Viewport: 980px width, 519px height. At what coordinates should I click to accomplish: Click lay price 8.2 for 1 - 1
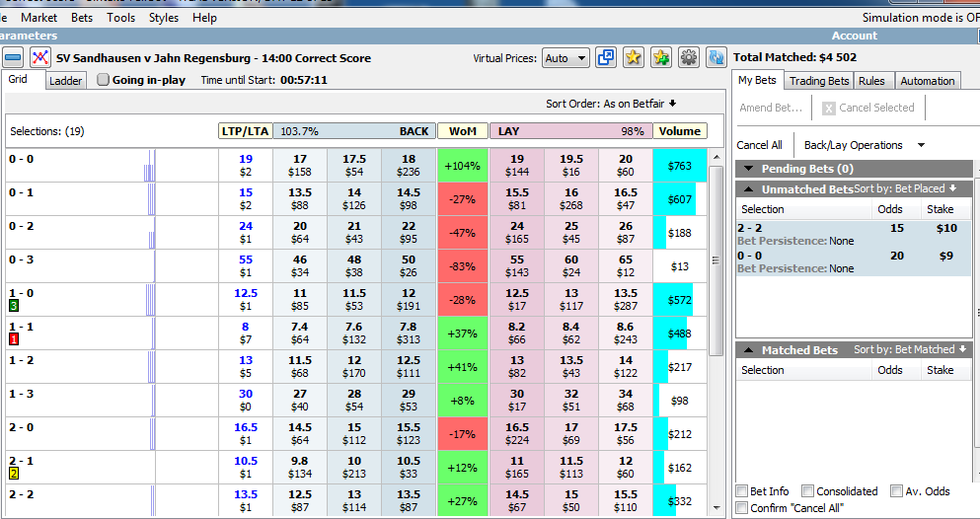click(x=517, y=333)
